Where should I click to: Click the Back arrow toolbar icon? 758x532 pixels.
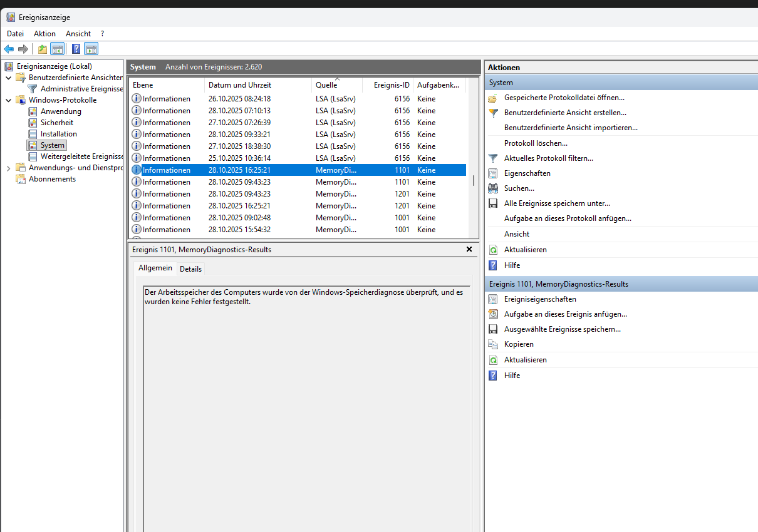(x=9, y=49)
